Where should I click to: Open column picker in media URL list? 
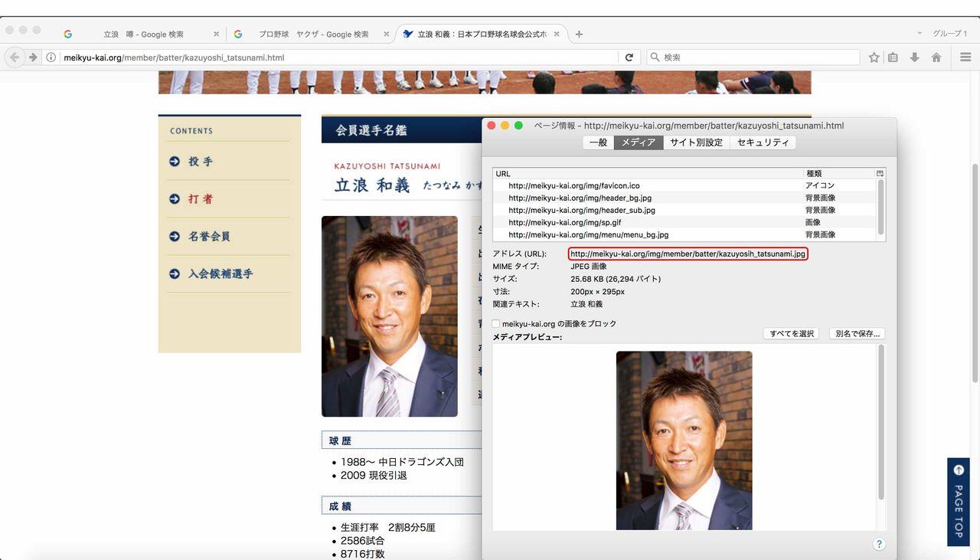pyautogui.click(x=880, y=174)
